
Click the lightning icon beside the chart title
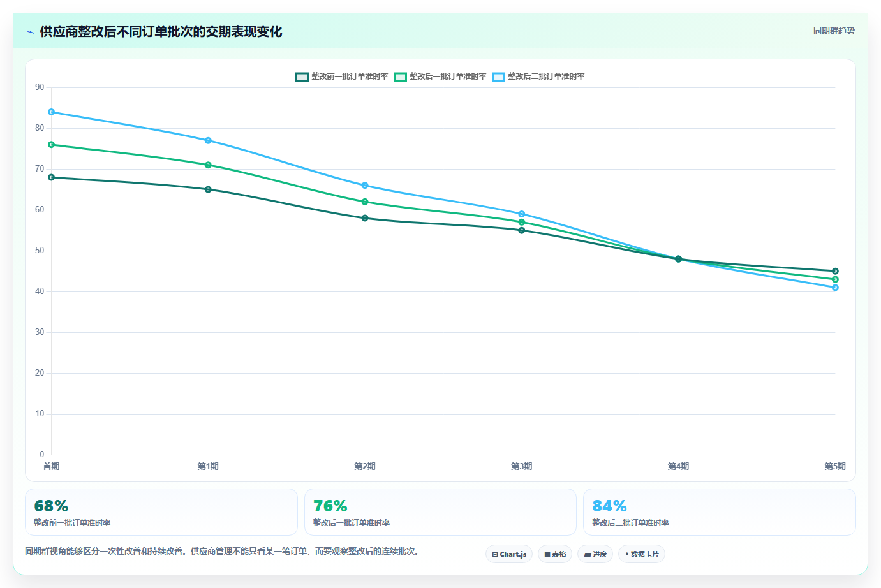pos(30,32)
